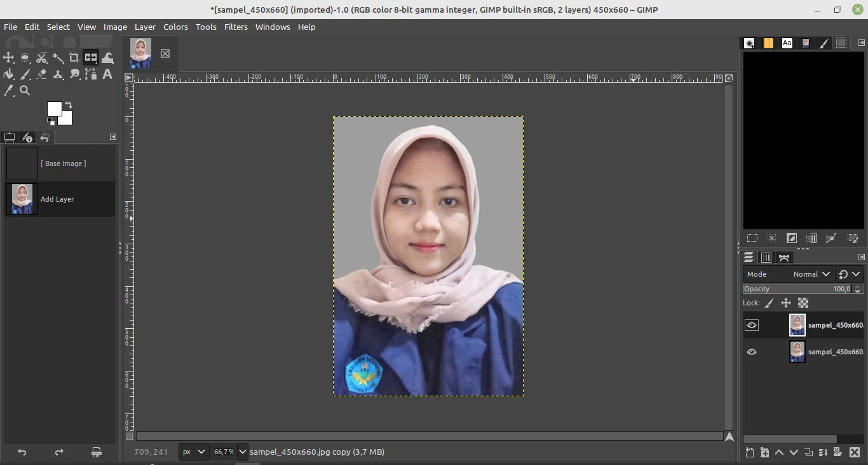Select the Flip tool
This screenshot has width=868, height=465.
91,58
